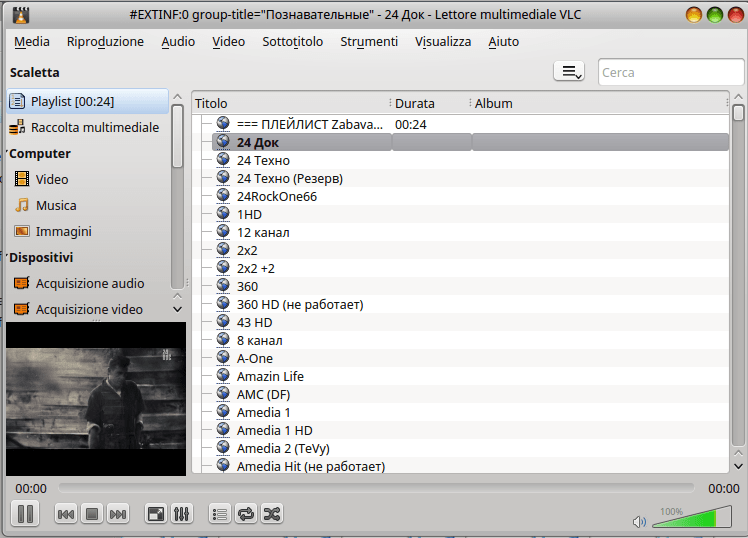Open the Riproduzione menu

tap(105, 42)
